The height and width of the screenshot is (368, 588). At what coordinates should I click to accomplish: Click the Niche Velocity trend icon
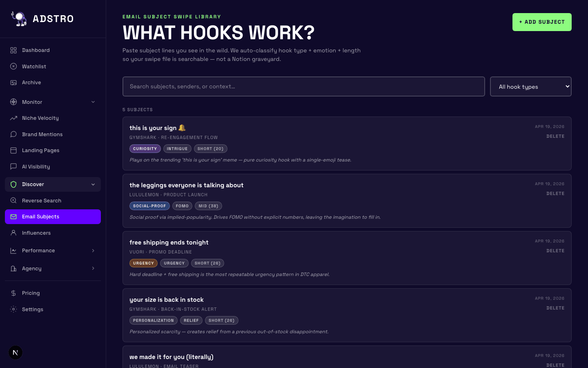click(x=13, y=118)
